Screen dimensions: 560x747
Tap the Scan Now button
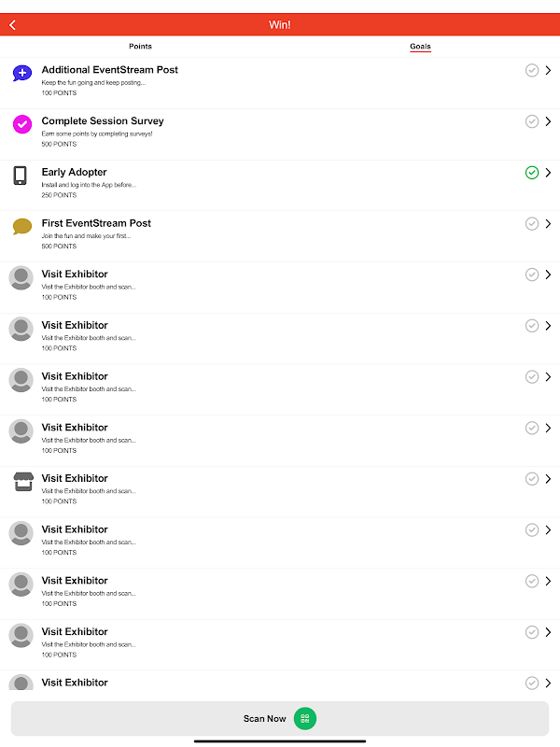(280, 718)
